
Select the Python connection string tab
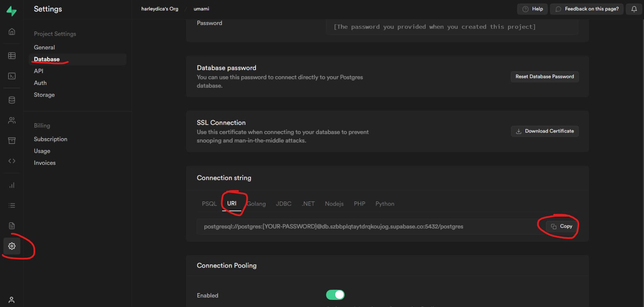pyautogui.click(x=385, y=203)
